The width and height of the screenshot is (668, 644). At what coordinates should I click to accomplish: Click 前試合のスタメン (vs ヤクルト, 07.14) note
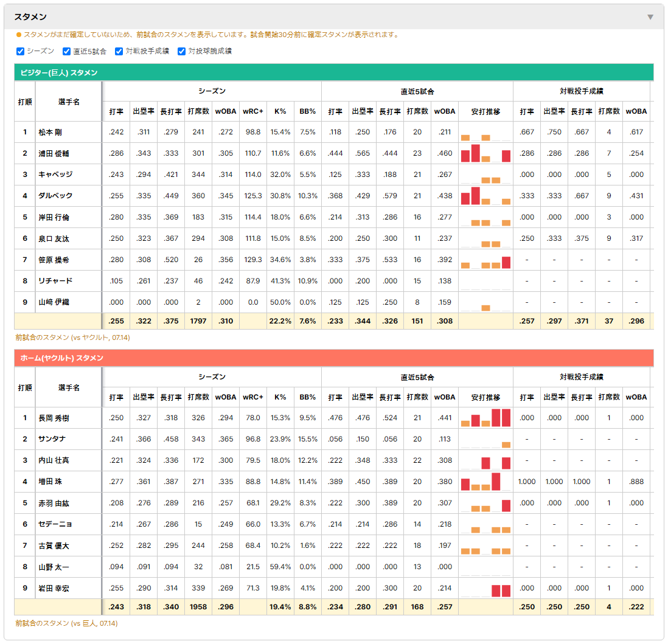[73, 338]
